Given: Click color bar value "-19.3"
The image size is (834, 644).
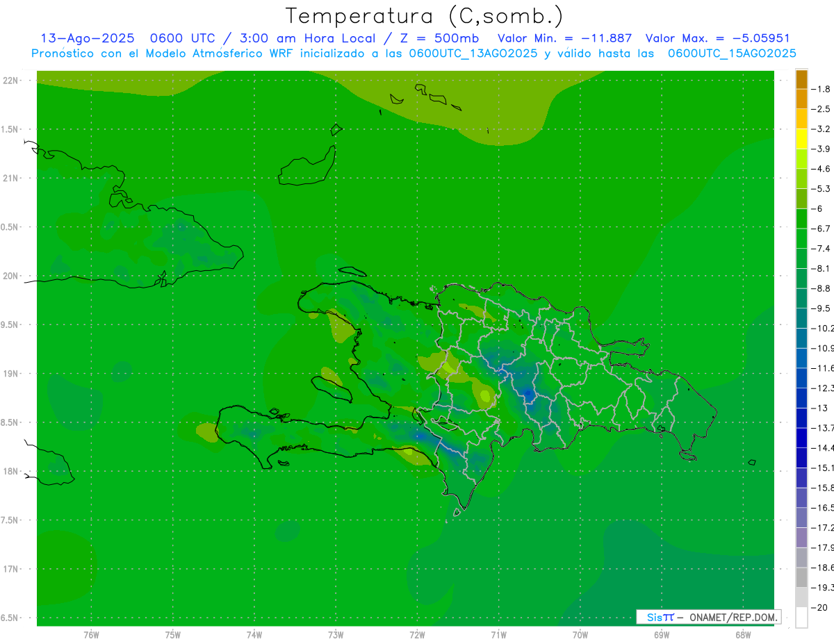Looking at the screenshot, I should [x=823, y=588].
